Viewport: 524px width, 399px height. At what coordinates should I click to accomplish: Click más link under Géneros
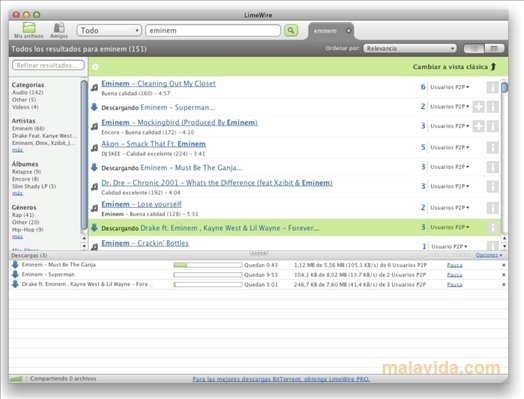click(17, 237)
